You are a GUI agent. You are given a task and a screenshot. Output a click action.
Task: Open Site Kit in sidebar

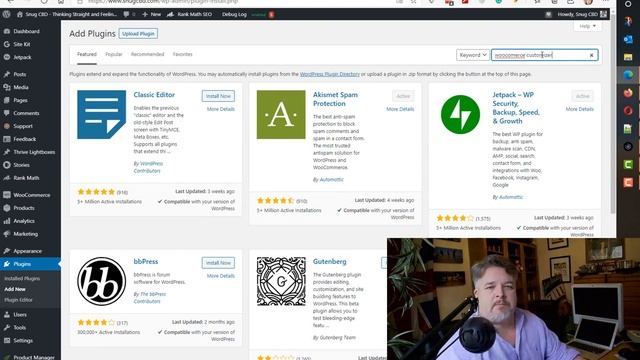[22, 44]
